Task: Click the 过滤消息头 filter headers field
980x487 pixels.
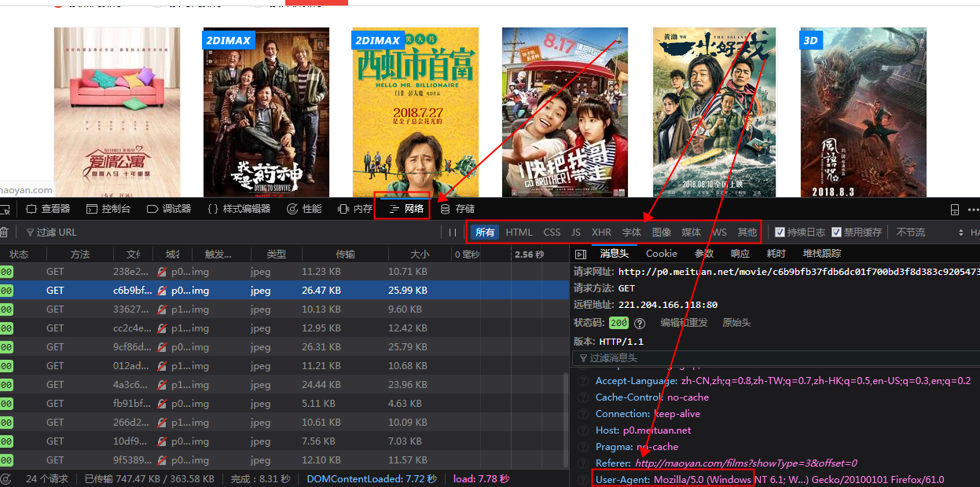Action: point(776,357)
